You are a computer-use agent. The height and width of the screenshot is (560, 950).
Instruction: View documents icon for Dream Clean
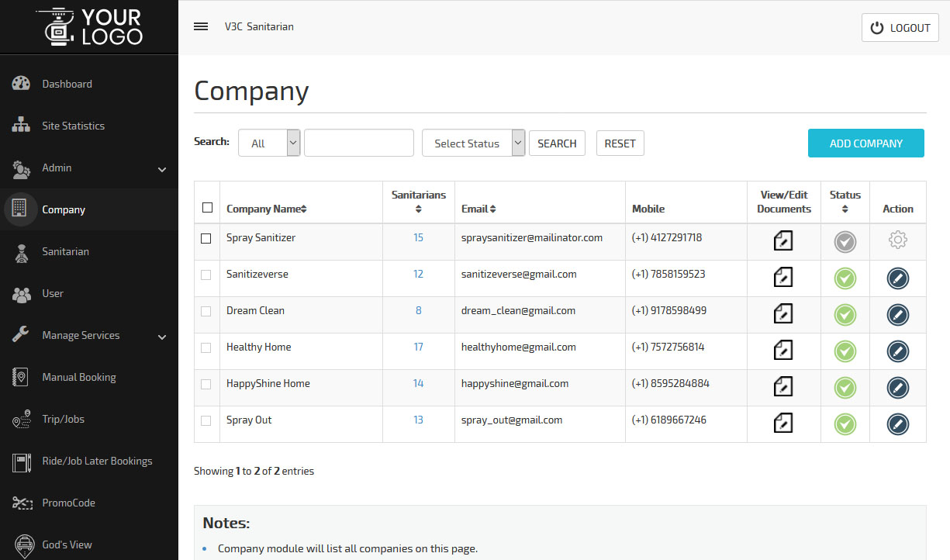coord(783,313)
